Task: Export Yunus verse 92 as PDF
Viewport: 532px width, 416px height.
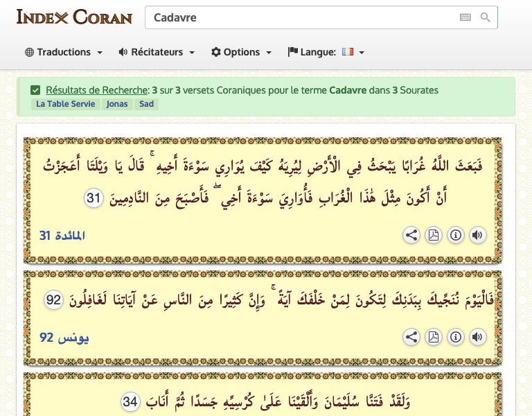Action: 434,338
